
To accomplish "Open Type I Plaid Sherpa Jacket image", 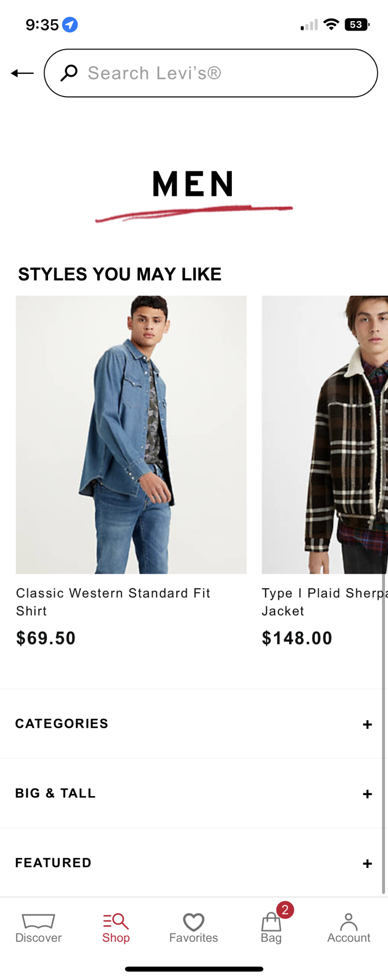I will tap(325, 434).
